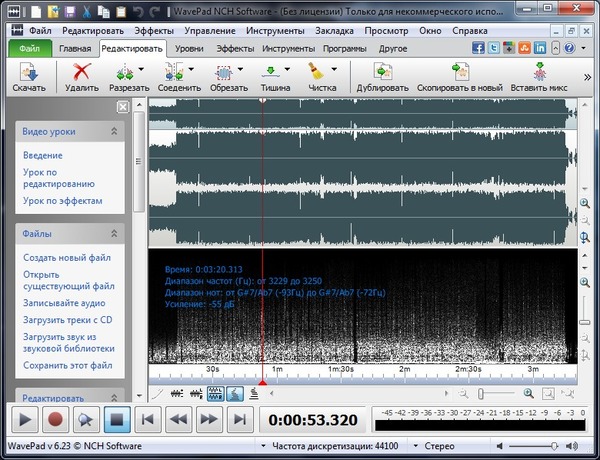This screenshot has height=460, width=600.
Task: Click the blue help question icon
Action: [x=569, y=48]
